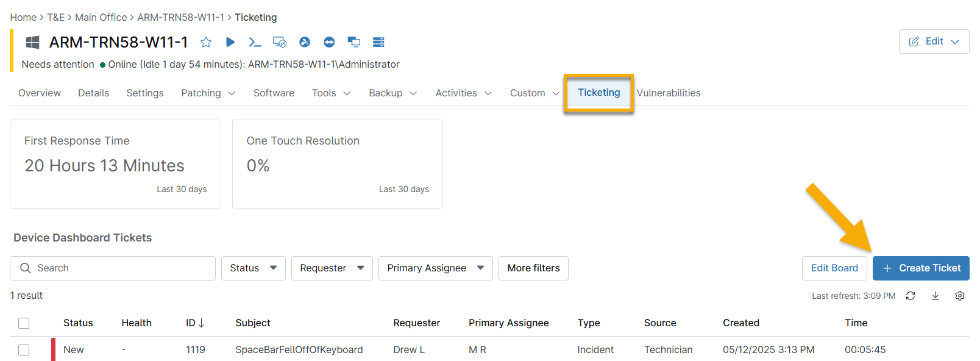Download the ticket list export

pos(936,296)
